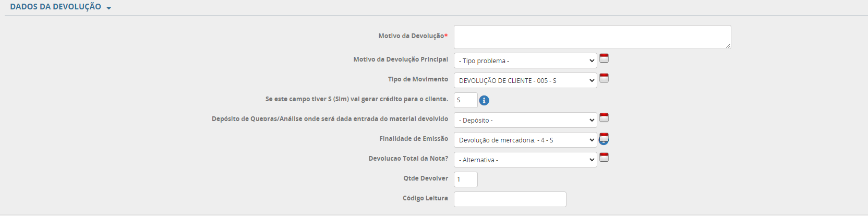Screen dimensions: 868x216
Task: Focus the Qtde Devolver quantity field
Action: tap(465, 179)
